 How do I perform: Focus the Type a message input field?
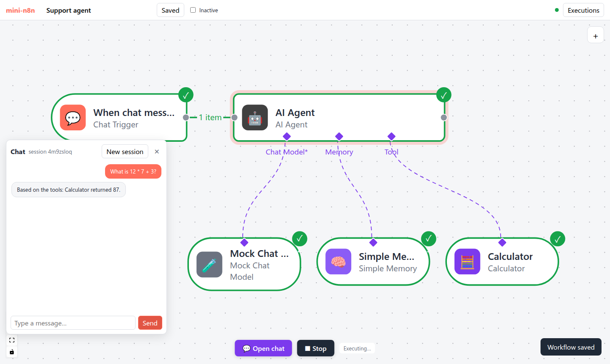pyautogui.click(x=73, y=323)
